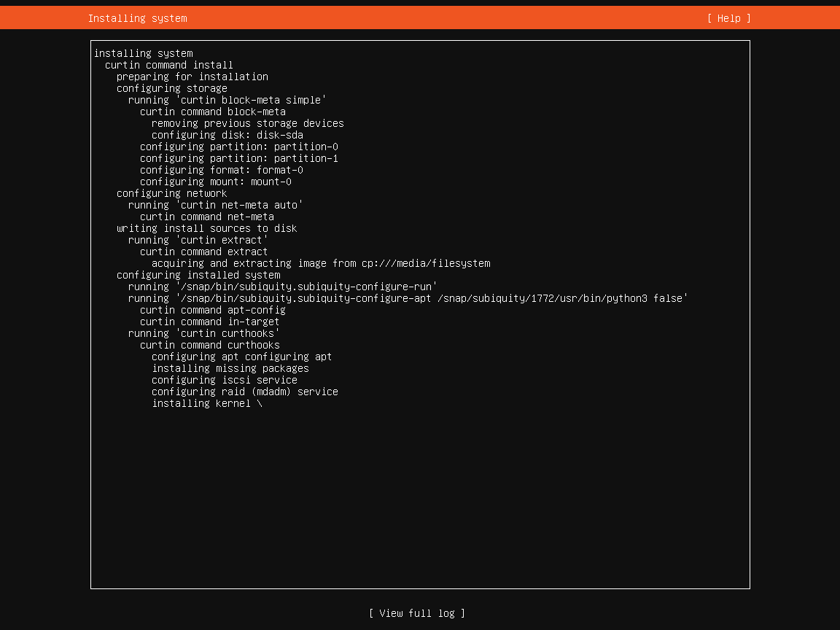Screen dimensions: 840x630
Task: Click 'writing install sources to disk' line
Action: (206, 228)
